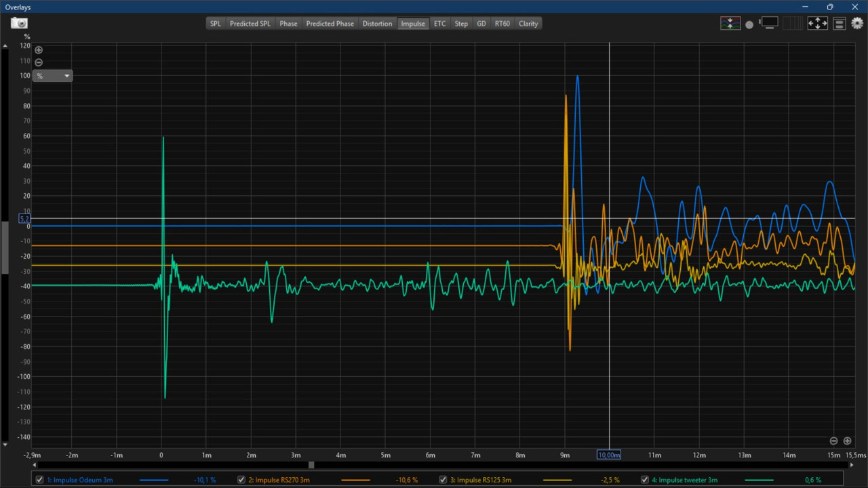Zoom out vertical axis minus icon
The height and width of the screenshot is (488, 868).
pyautogui.click(x=39, y=62)
